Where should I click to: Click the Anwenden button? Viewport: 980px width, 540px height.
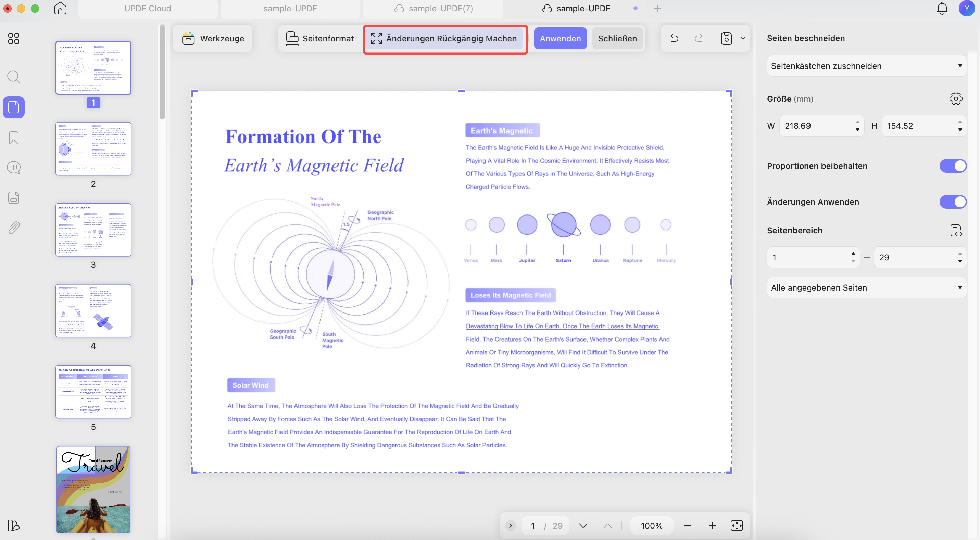click(x=560, y=38)
